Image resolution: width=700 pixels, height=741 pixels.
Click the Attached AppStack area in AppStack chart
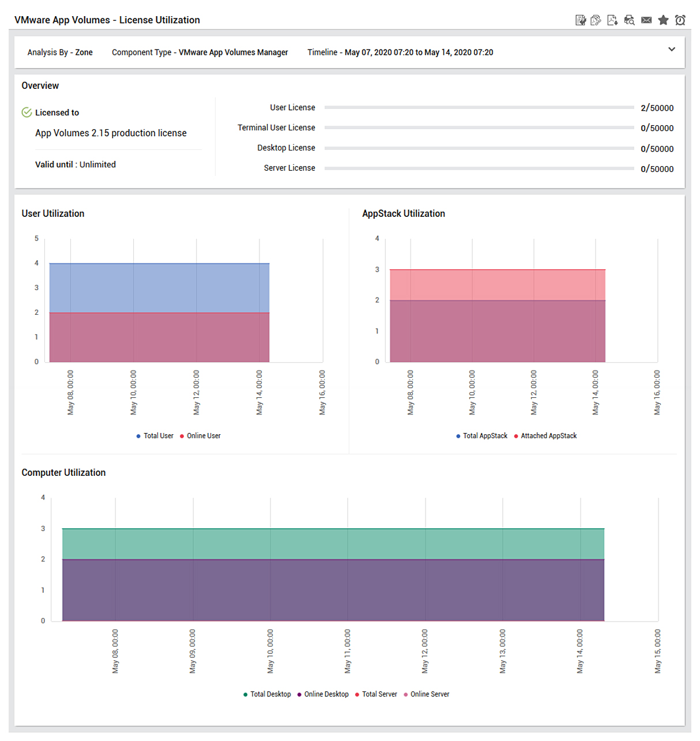(x=498, y=331)
